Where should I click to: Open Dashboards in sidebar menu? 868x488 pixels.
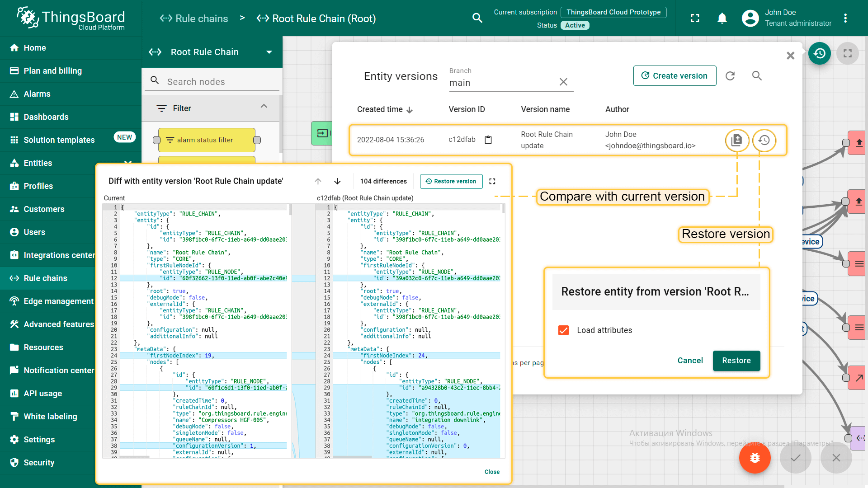point(46,117)
